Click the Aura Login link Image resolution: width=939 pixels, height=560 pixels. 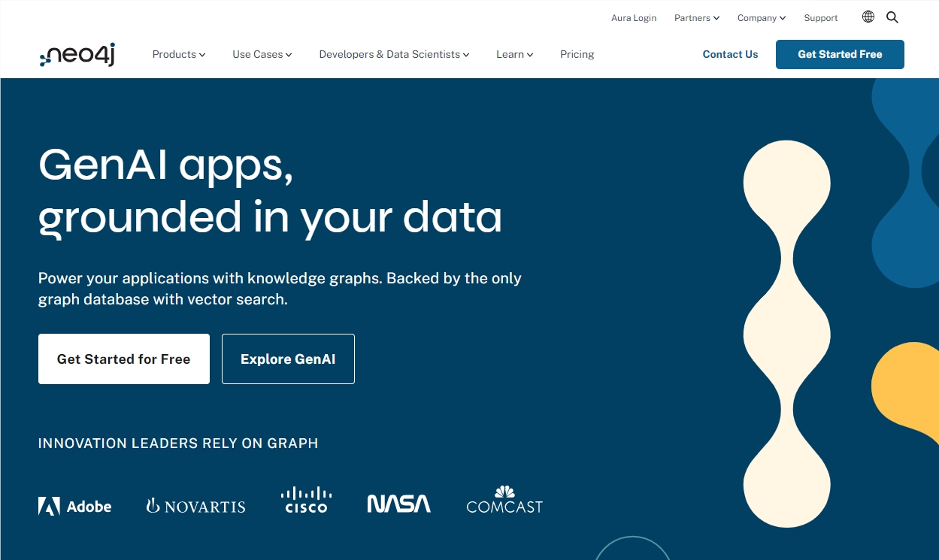pyautogui.click(x=634, y=18)
